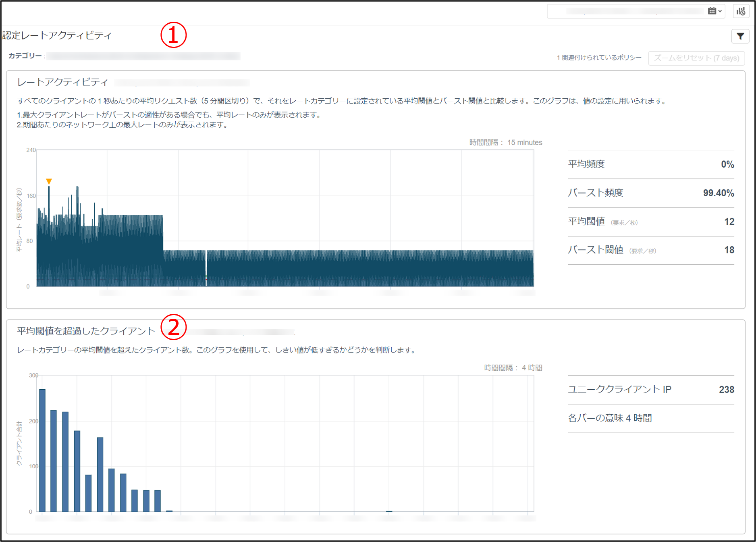Viewport: 756px width, 542px height.
Task: Click the 平均閾値を超過したクライアント panel title
Action: click(x=86, y=331)
